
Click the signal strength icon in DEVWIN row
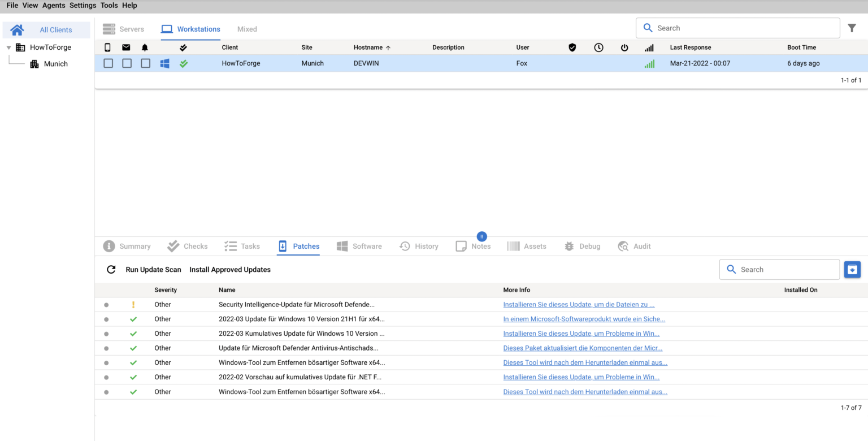coord(649,64)
